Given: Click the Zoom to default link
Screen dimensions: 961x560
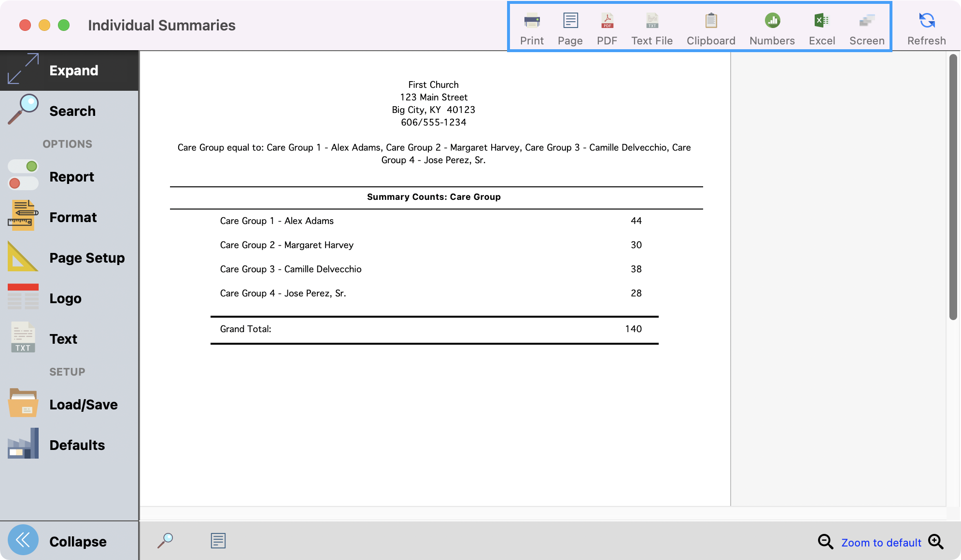Looking at the screenshot, I should coord(881,542).
